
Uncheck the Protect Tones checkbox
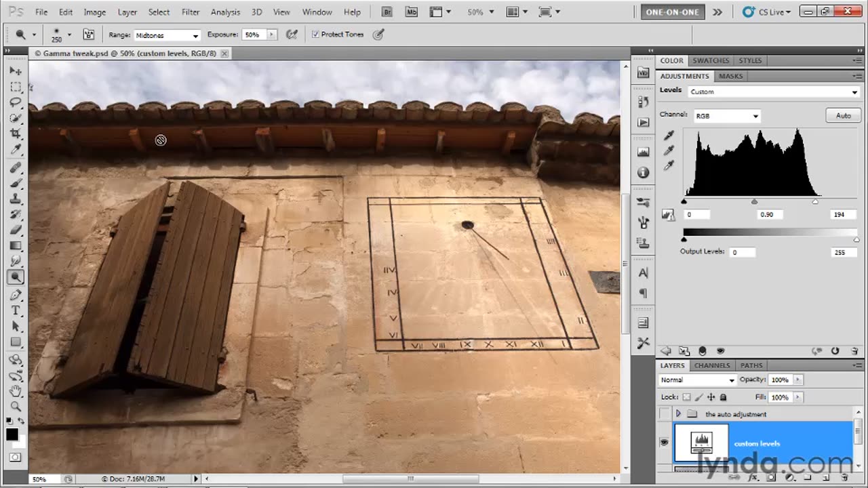[315, 35]
